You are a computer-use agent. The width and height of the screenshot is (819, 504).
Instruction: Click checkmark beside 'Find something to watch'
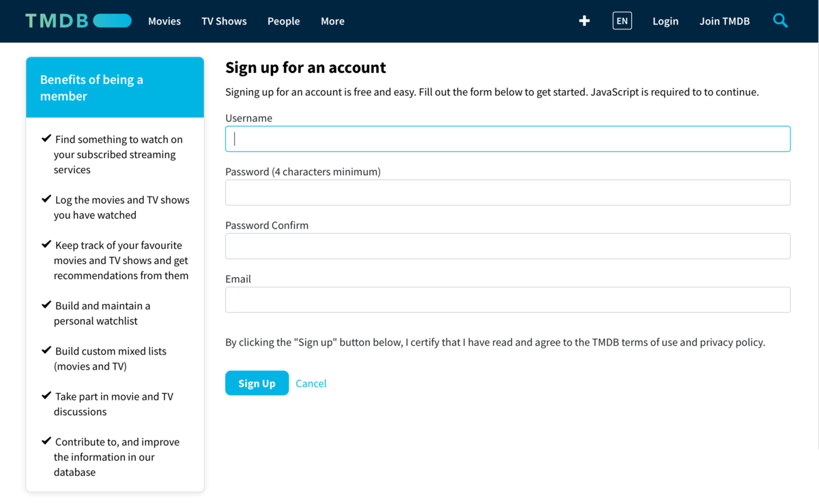(46, 138)
